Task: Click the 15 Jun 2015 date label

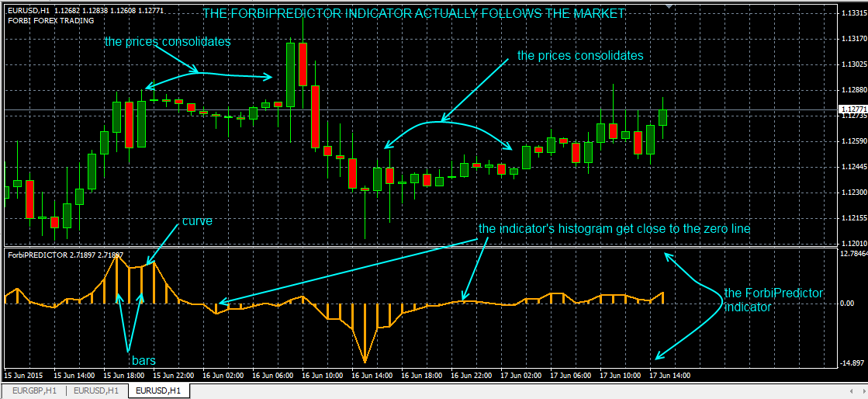Action: click(26, 375)
